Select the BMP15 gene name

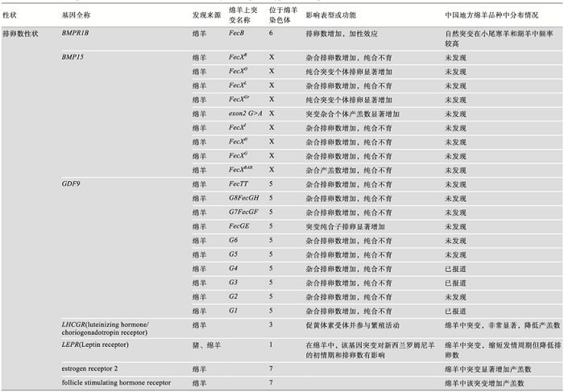[x=73, y=57]
